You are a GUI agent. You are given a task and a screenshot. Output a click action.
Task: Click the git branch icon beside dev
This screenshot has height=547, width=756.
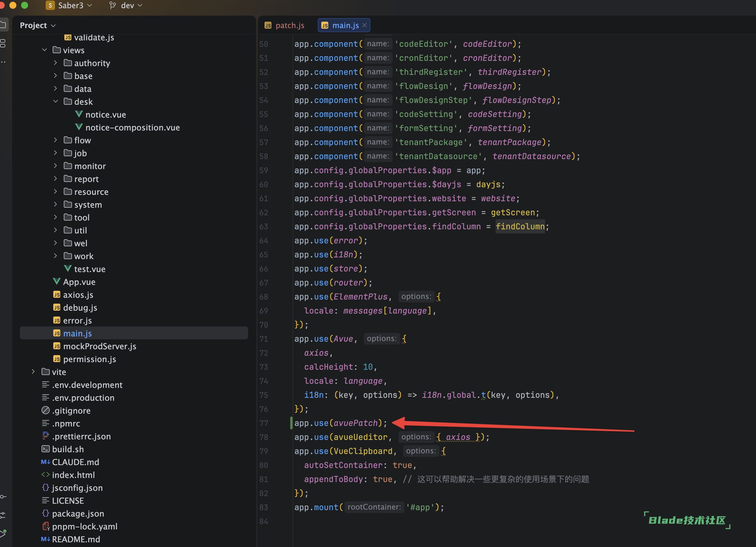click(113, 5)
